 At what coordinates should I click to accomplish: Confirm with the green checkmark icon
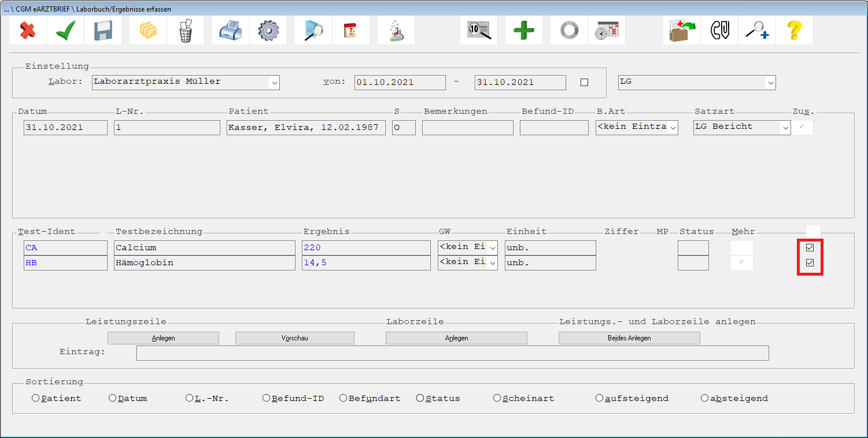click(65, 30)
